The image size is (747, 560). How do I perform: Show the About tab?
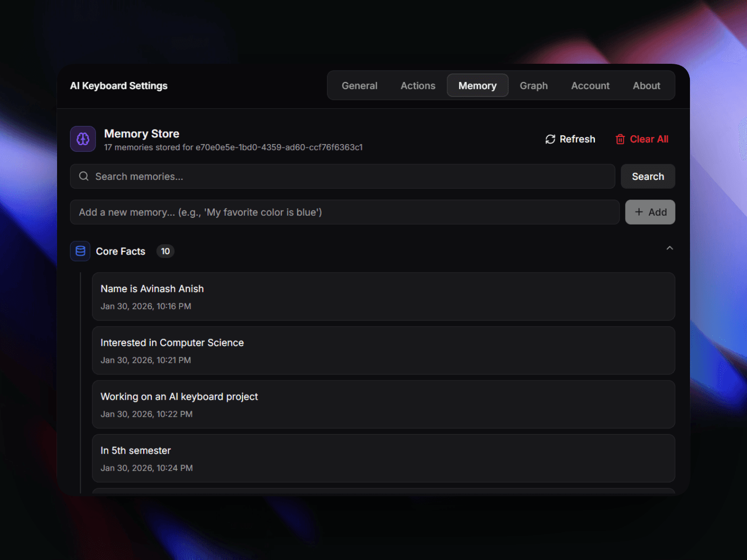click(646, 86)
